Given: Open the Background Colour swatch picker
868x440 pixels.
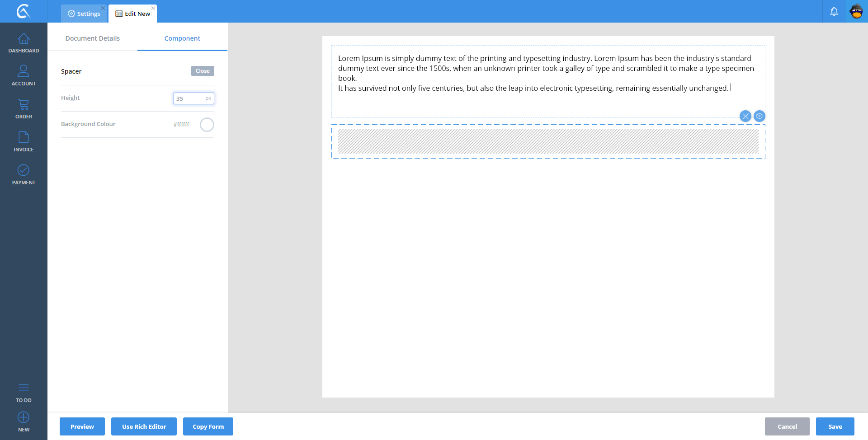Looking at the screenshot, I should click(x=207, y=125).
